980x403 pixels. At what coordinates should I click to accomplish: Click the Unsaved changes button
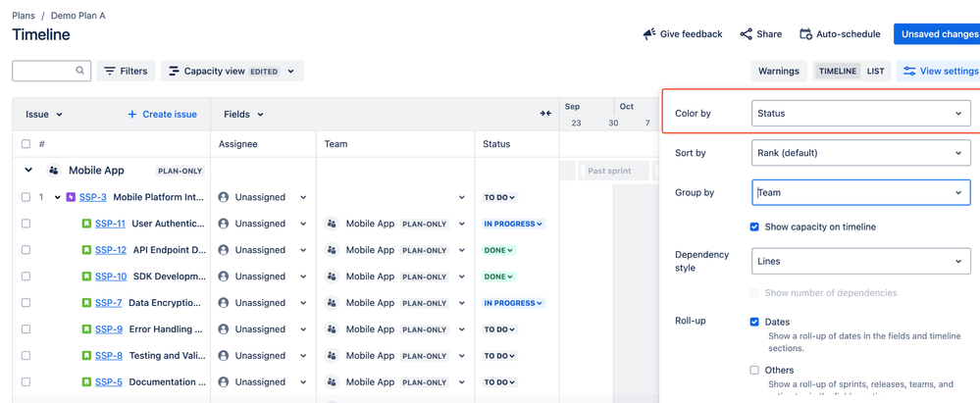pos(937,33)
